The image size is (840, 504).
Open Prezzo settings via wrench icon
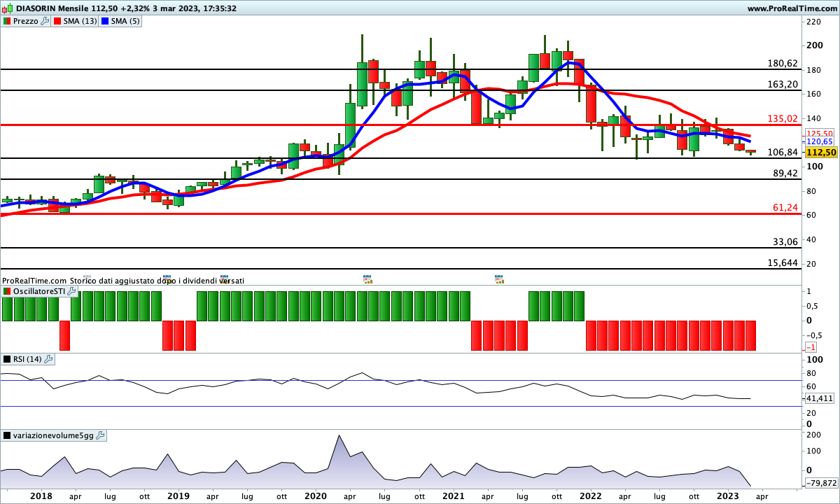click(x=45, y=21)
